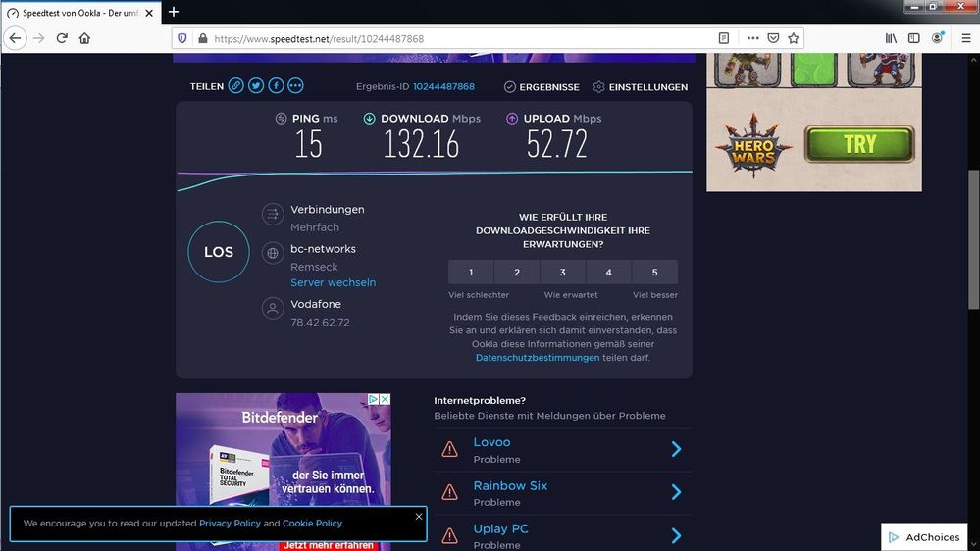Share result on Twitter
Viewport: 980px width, 551px height.
coord(256,85)
